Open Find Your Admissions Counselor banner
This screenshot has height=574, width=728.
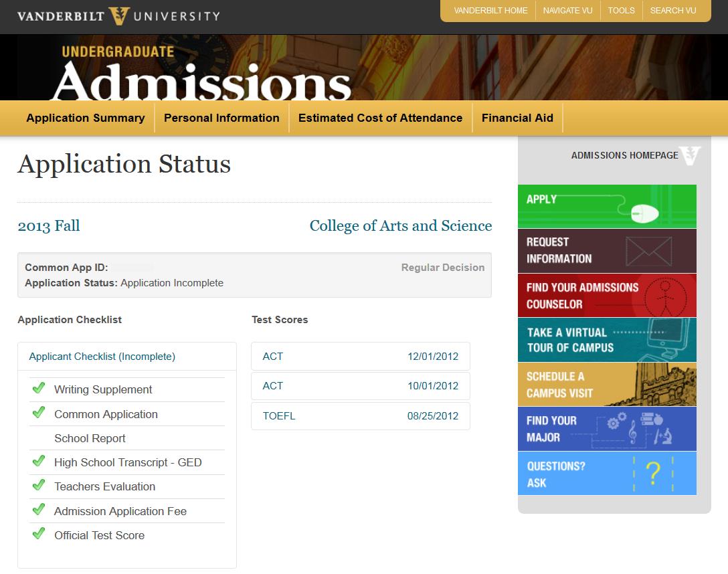[x=607, y=296]
